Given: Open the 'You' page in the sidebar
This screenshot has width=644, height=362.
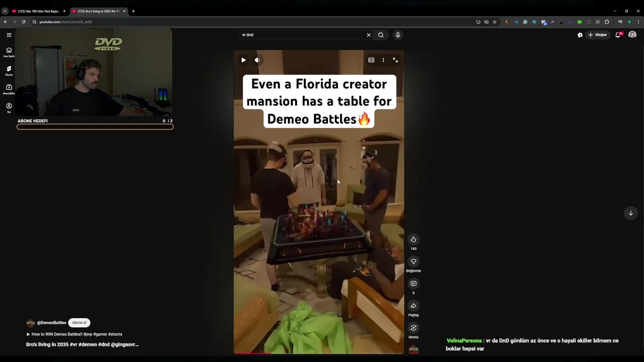Looking at the screenshot, I should [9, 108].
